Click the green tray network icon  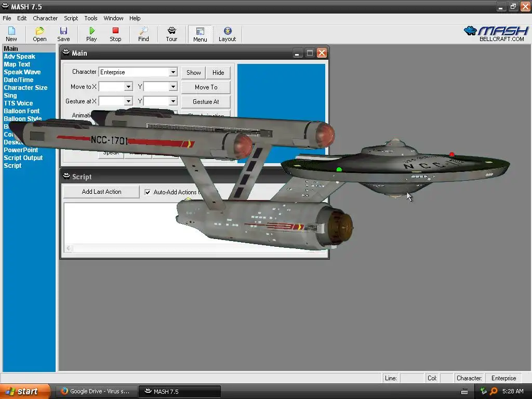pos(484,391)
